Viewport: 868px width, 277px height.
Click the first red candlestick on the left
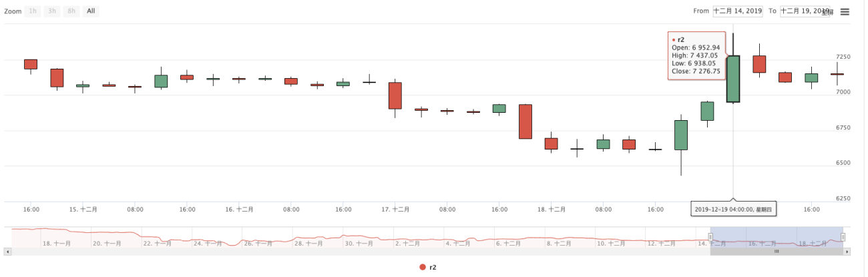coord(31,64)
